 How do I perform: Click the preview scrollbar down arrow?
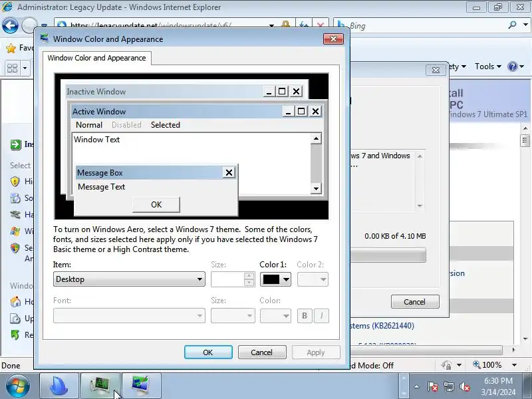pos(316,188)
